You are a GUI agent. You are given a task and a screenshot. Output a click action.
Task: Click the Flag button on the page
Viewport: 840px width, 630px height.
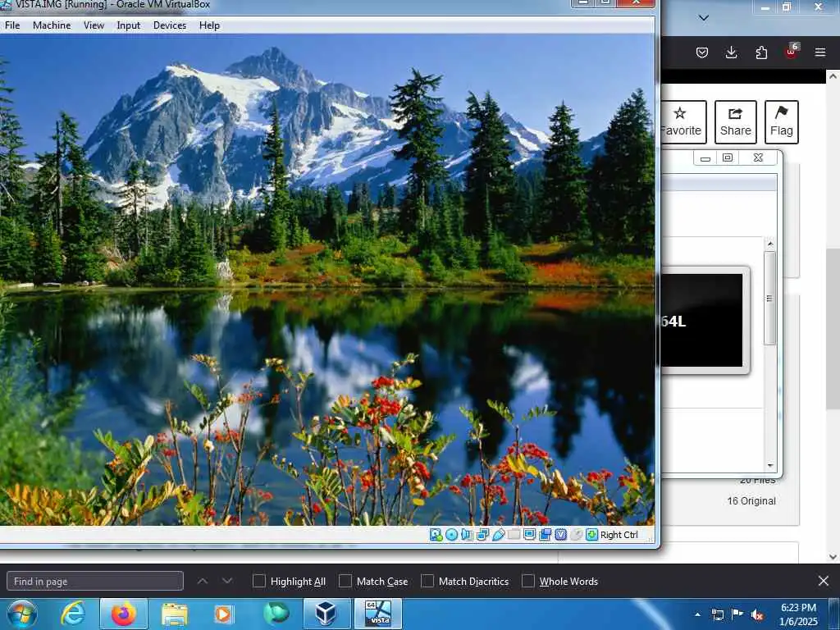[782, 122]
